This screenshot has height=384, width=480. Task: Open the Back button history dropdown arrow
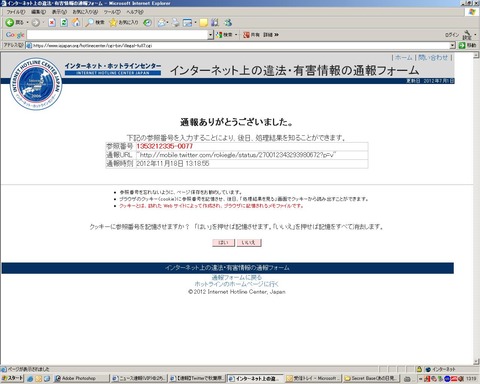[x=27, y=23]
